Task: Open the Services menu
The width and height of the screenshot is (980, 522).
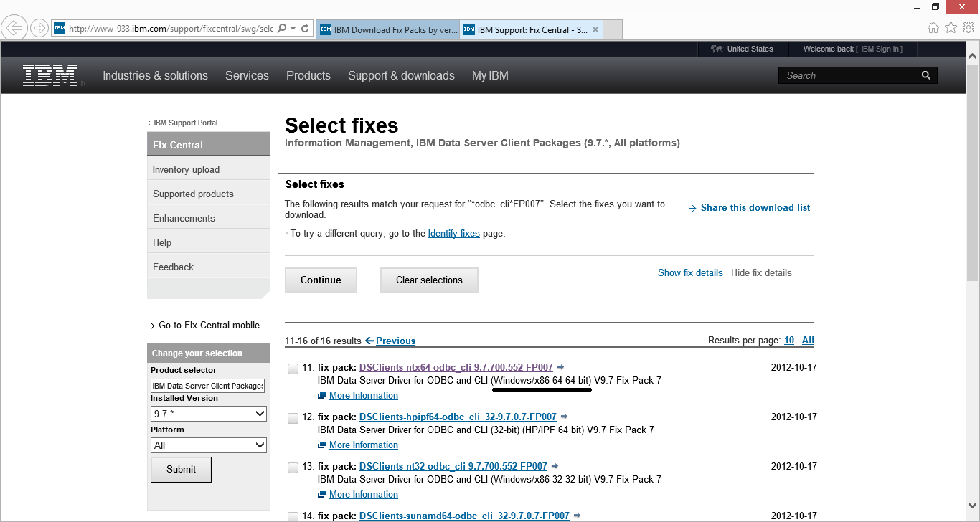Action: point(247,75)
